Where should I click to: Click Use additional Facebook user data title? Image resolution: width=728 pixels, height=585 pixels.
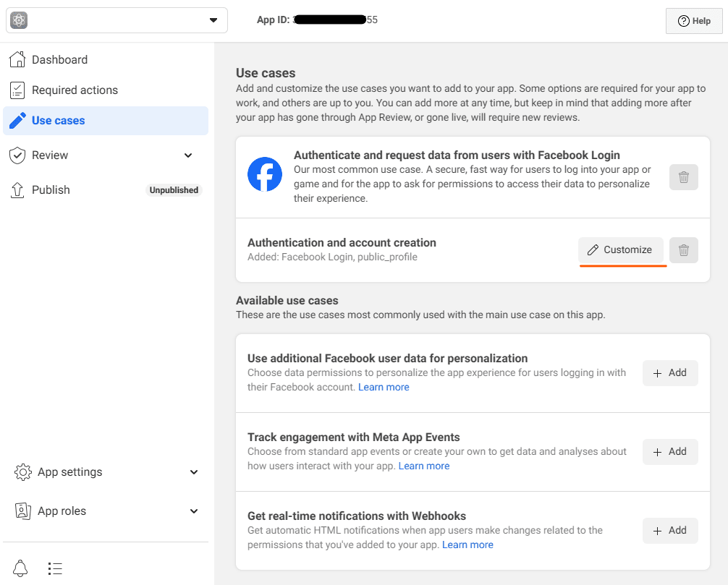click(387, 358)
